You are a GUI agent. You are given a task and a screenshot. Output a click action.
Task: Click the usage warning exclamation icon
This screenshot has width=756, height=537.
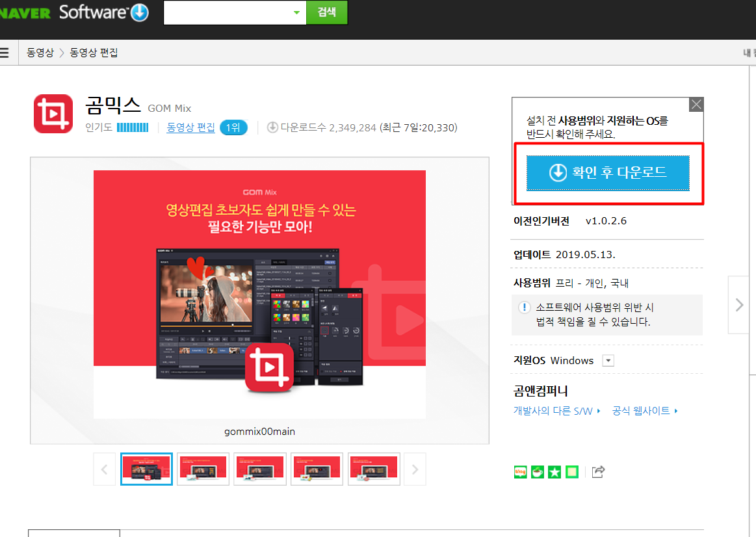(x=524, y=307)
